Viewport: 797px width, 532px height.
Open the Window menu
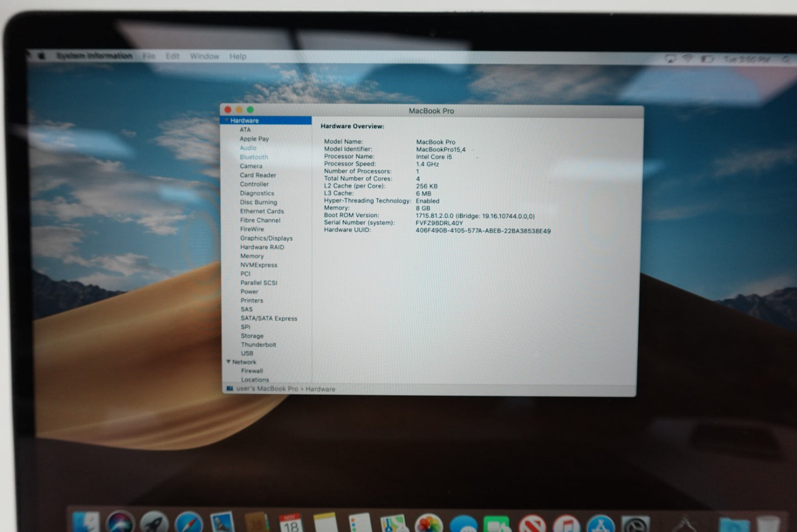tap(204, 56)
